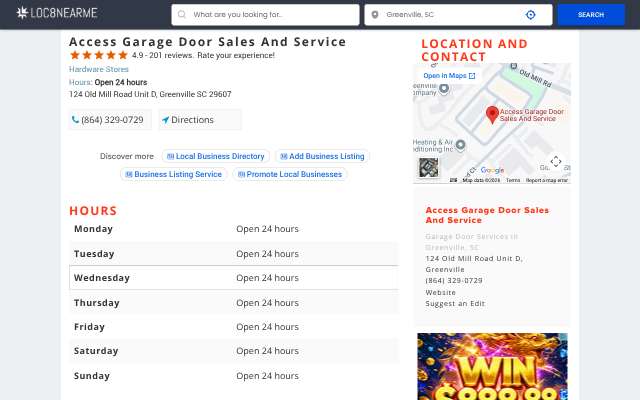Call (864) 329-0729 button
640x400 pixels.
pos(109,120)
